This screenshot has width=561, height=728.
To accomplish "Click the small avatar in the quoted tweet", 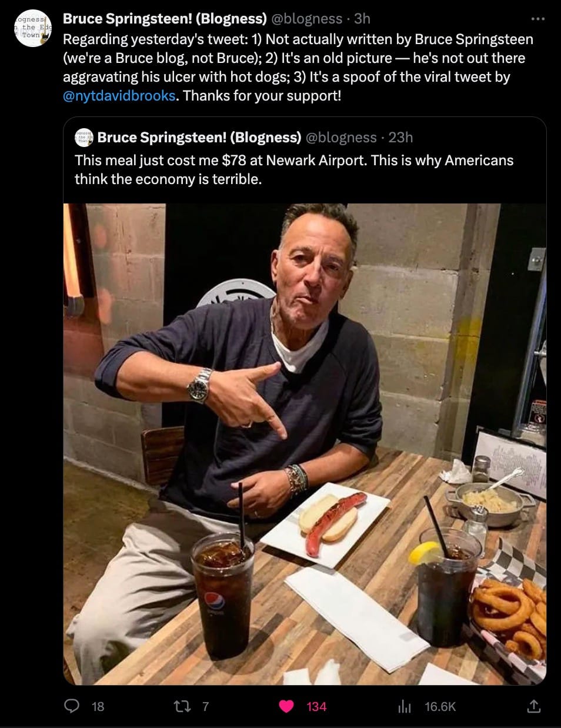I will coord(84,138).
